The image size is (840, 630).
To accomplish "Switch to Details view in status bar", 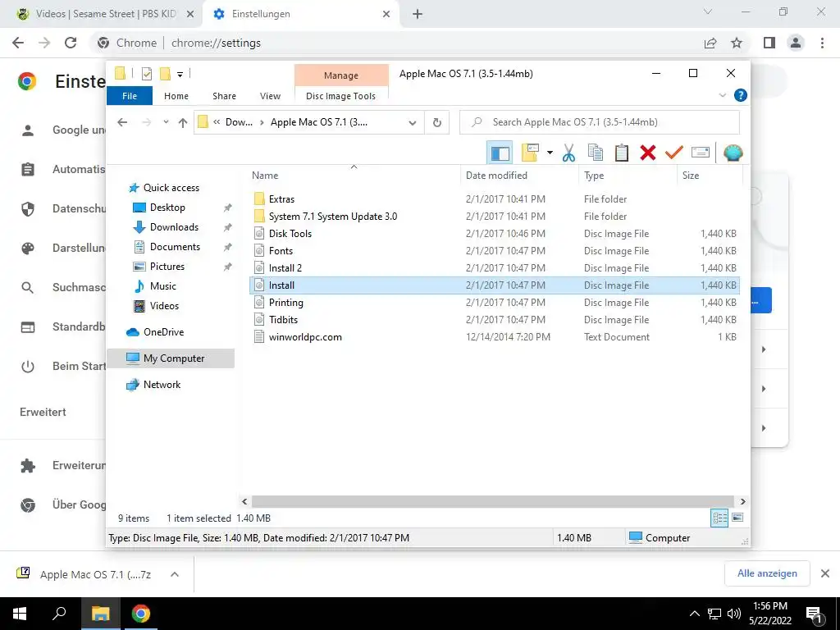I will click(719, 518).
